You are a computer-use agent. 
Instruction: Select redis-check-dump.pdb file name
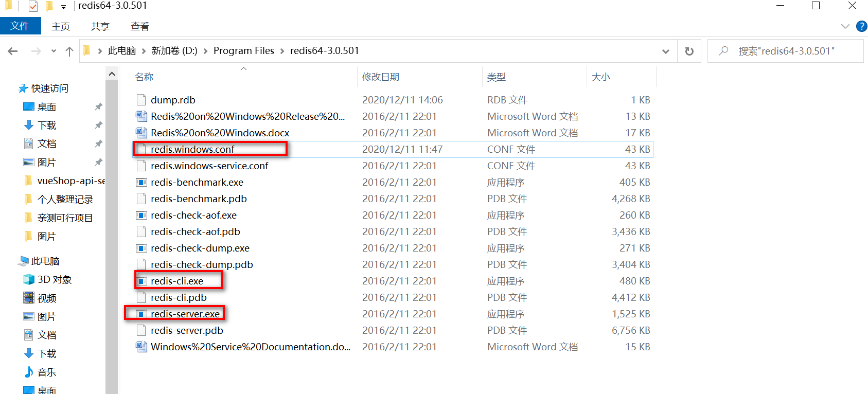(x=202, y=264)
